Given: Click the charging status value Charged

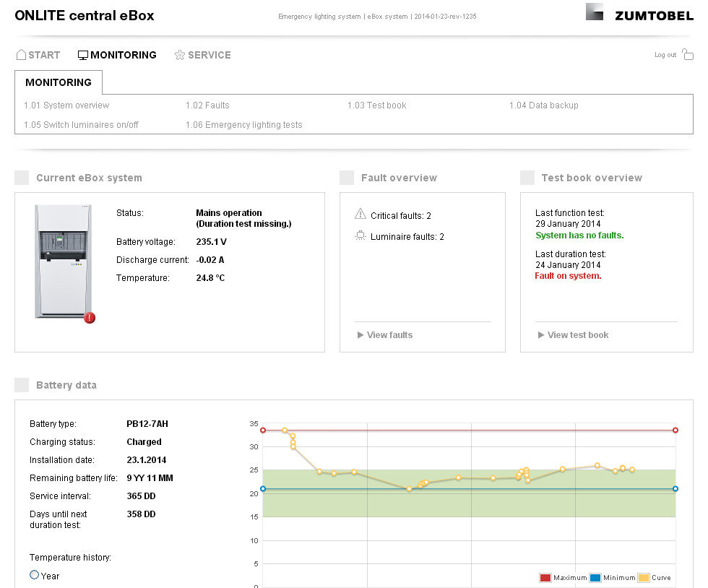Looking at the screenshot, I should point(144,441).
